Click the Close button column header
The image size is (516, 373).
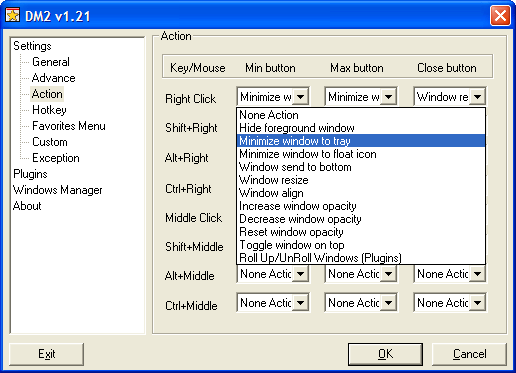pos(447,68)
